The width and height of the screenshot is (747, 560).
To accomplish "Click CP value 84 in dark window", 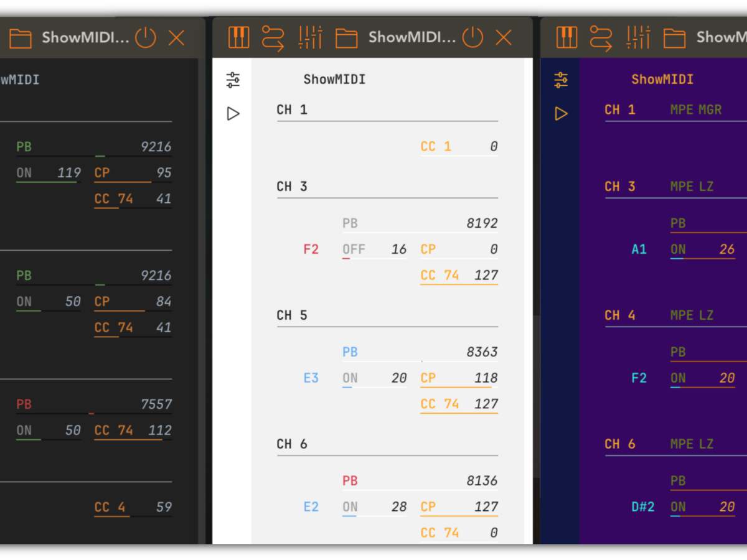I will [x=164, y=302].
